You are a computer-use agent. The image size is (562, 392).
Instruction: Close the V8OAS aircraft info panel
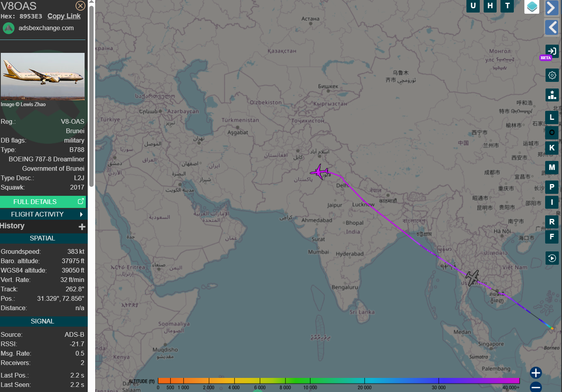click(x=80, y=6)
